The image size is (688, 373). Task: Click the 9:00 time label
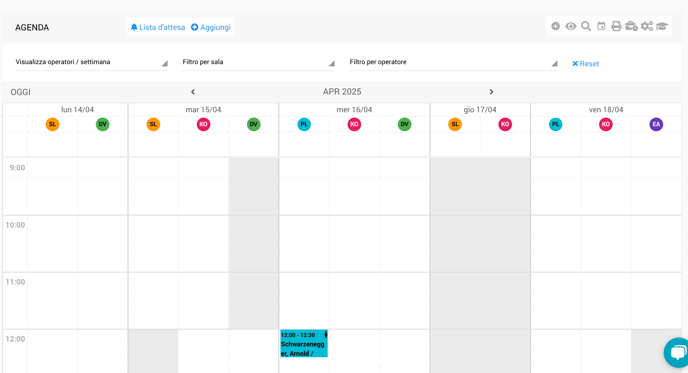pos(18,168)
